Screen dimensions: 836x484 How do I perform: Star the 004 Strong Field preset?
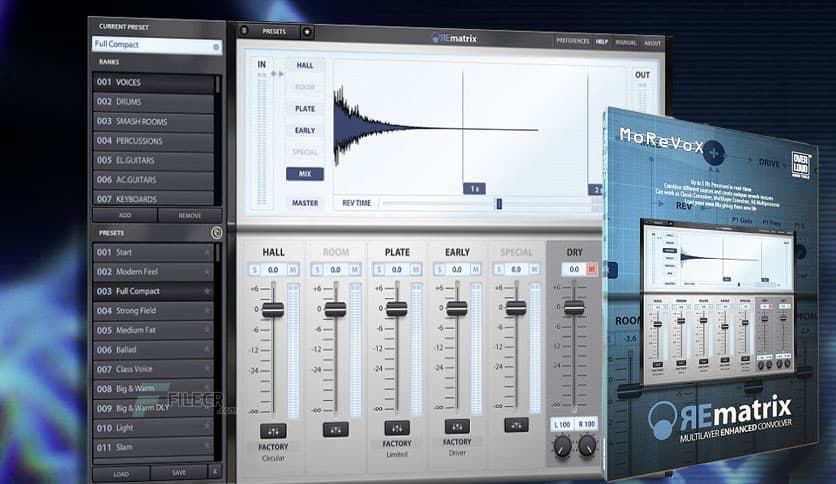pyautogui.click(x=207, y=310)
